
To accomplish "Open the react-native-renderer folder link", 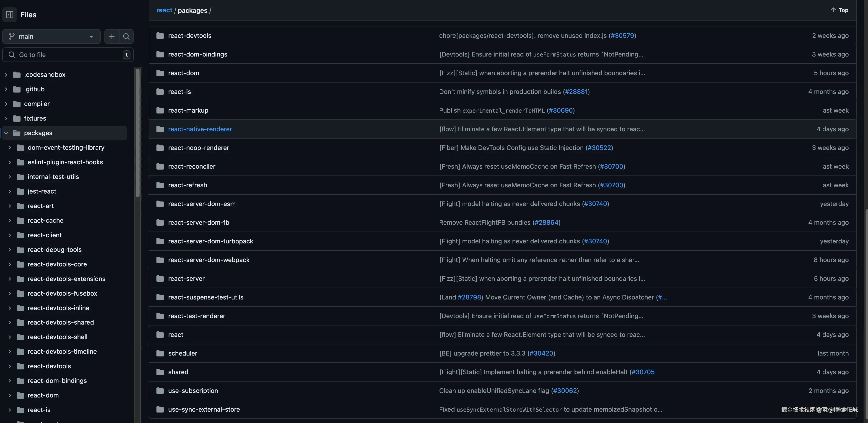I will [x=200, y=129].
